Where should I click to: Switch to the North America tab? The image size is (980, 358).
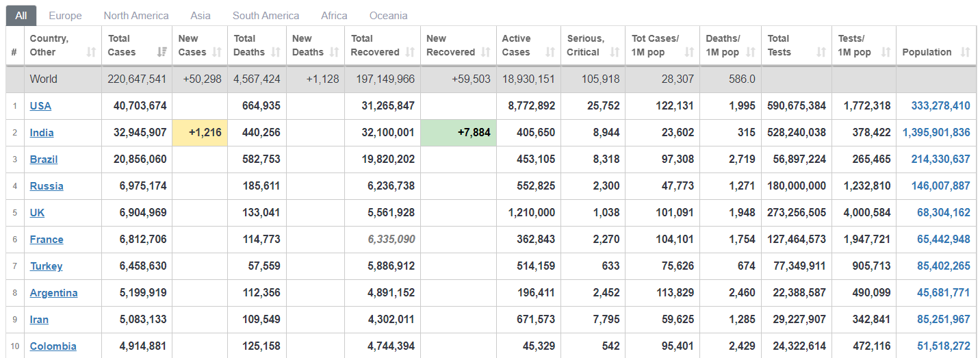136,15
